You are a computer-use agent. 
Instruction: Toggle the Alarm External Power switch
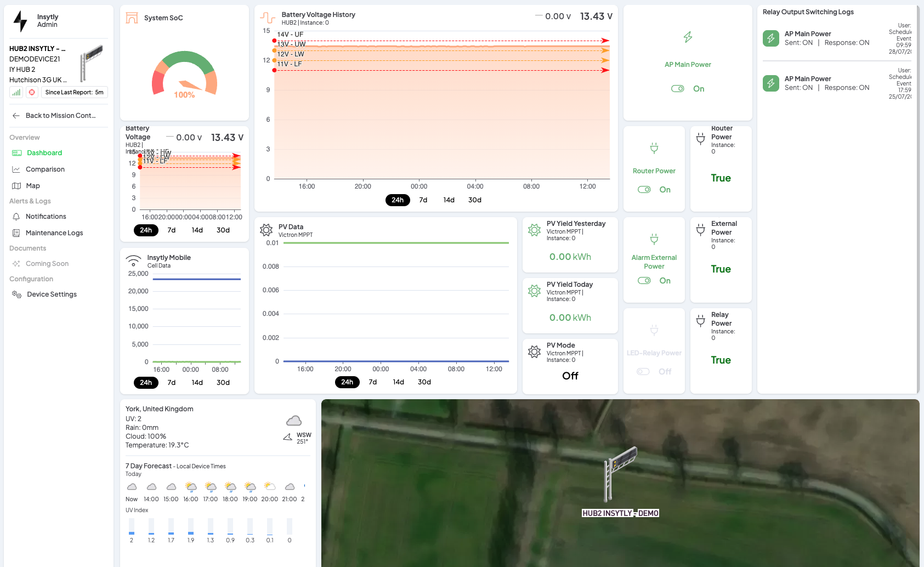point(644,281)
